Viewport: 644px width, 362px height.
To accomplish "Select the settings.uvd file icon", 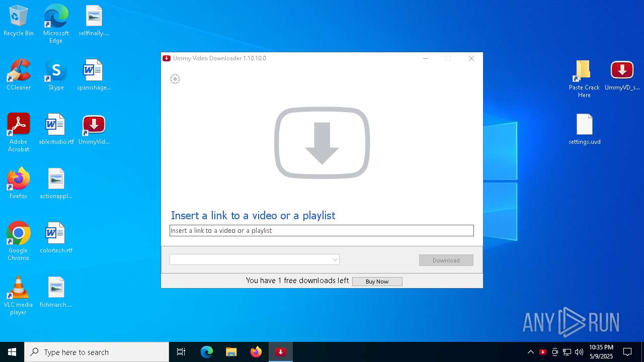I will (584, 130).
